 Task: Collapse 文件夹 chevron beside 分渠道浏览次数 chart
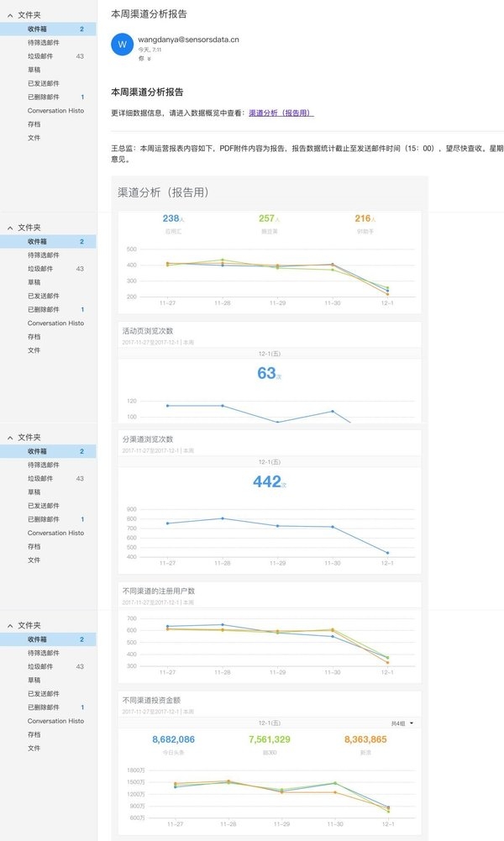10,438
